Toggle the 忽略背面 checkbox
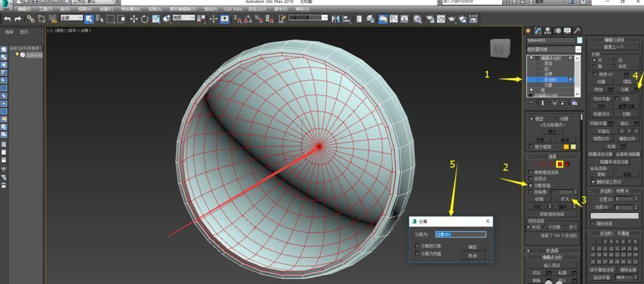This screenshot has height=284, width=644. click(x=531, y=185)
